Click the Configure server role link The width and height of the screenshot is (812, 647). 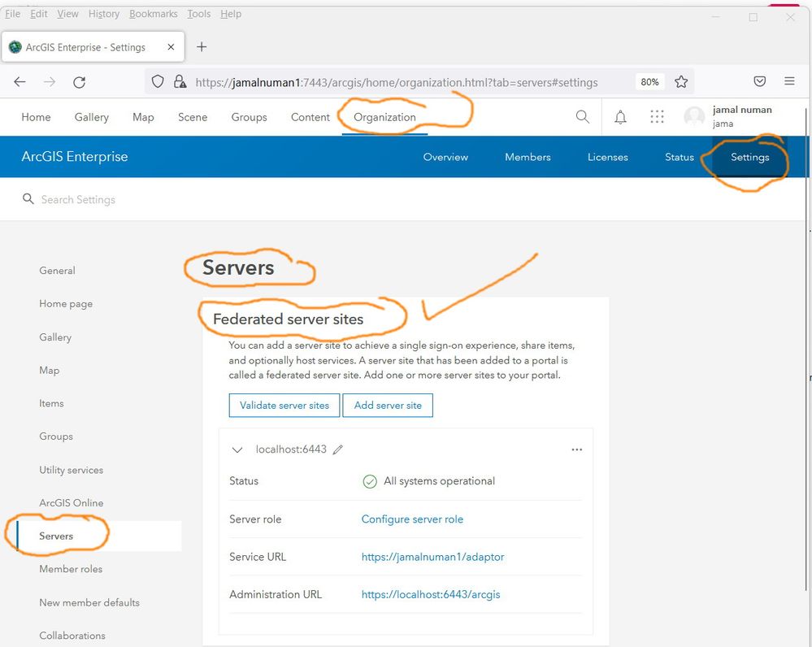[412, 519]
